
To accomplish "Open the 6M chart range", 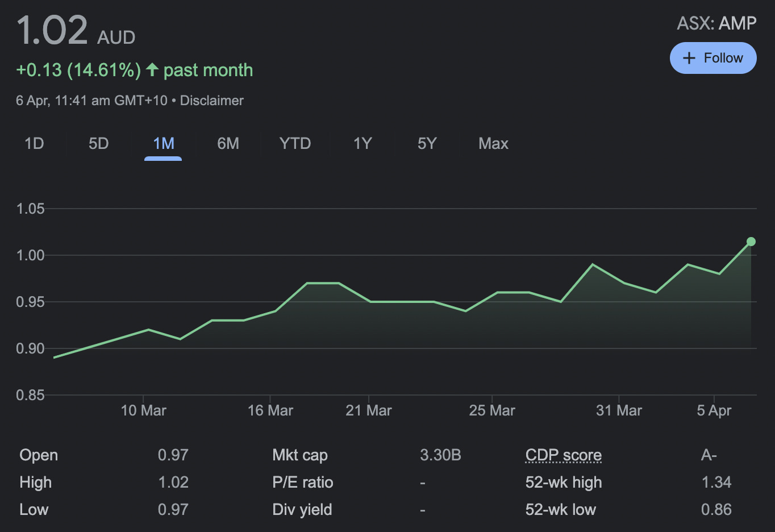I will coord(228,143).
